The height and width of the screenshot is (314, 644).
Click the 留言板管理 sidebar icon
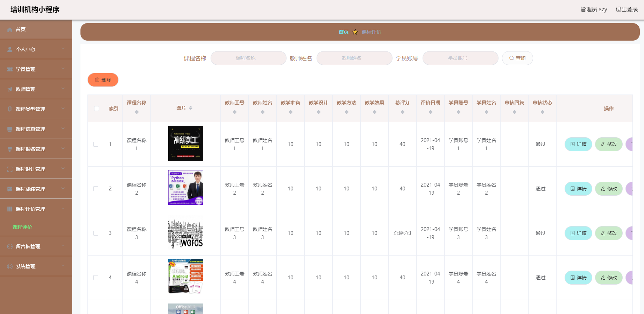(x=10, y=246)
